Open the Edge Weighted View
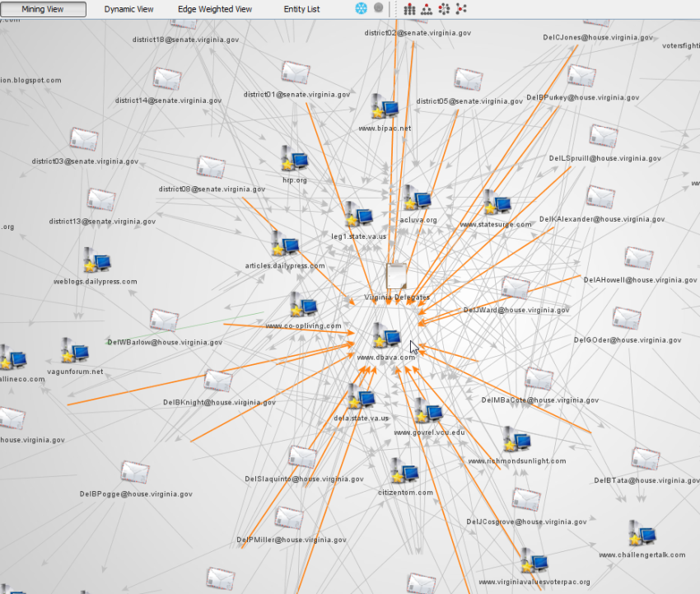The height and width of the screenshot is (594, 700). tap(215, 9)
